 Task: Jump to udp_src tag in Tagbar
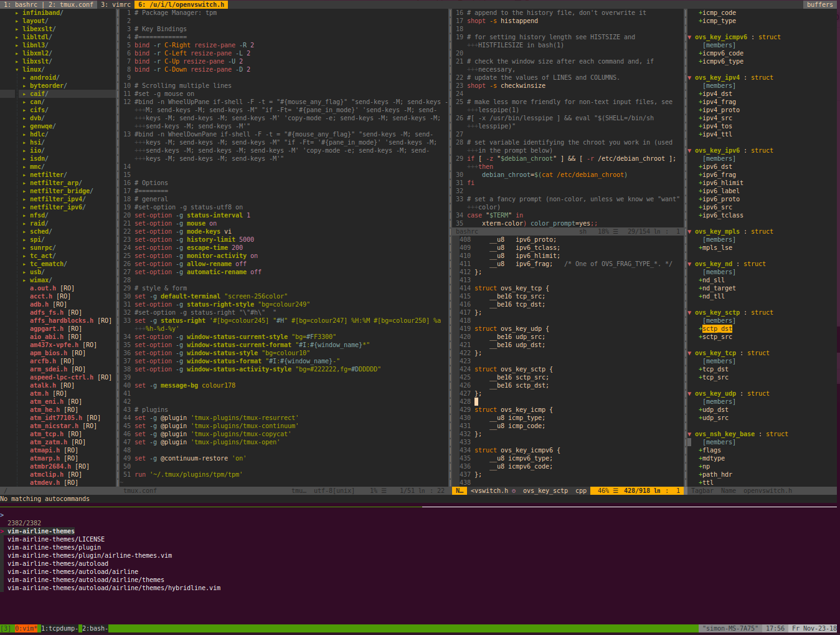coord(715,418)
